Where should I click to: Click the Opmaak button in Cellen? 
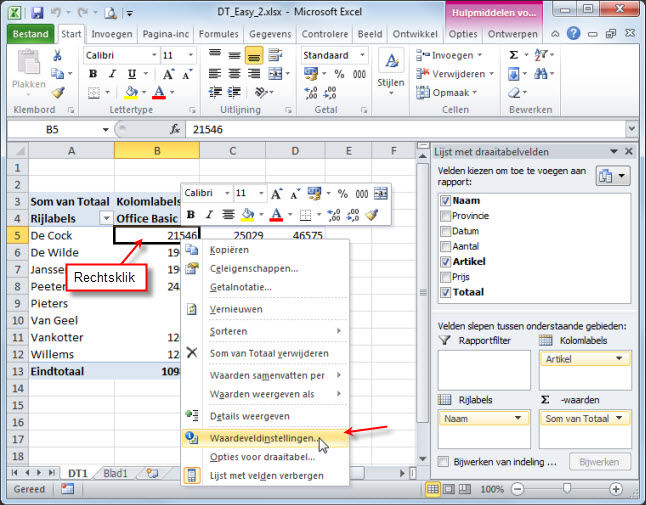446,93
